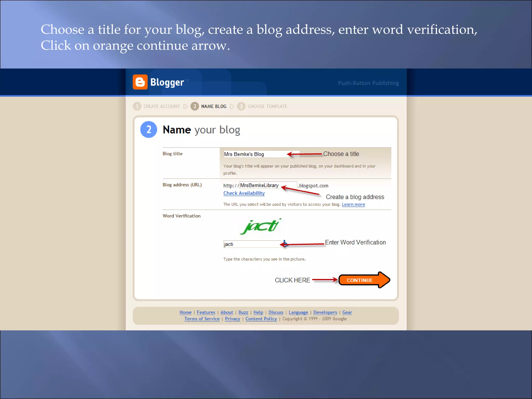This screenshot has height=399, width=532.
Task: Select the Create Account step label
Action: (x=162, y=106)
